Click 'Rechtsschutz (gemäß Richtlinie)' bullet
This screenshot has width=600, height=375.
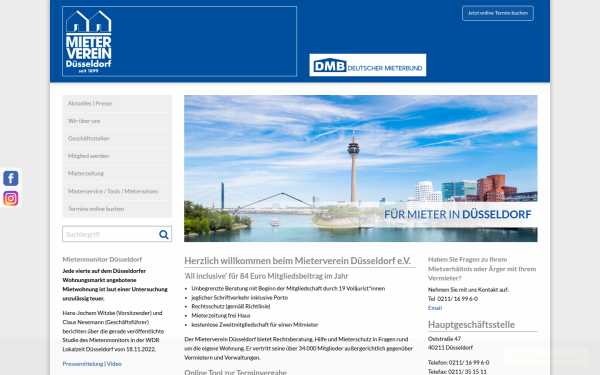pos(231,307)
